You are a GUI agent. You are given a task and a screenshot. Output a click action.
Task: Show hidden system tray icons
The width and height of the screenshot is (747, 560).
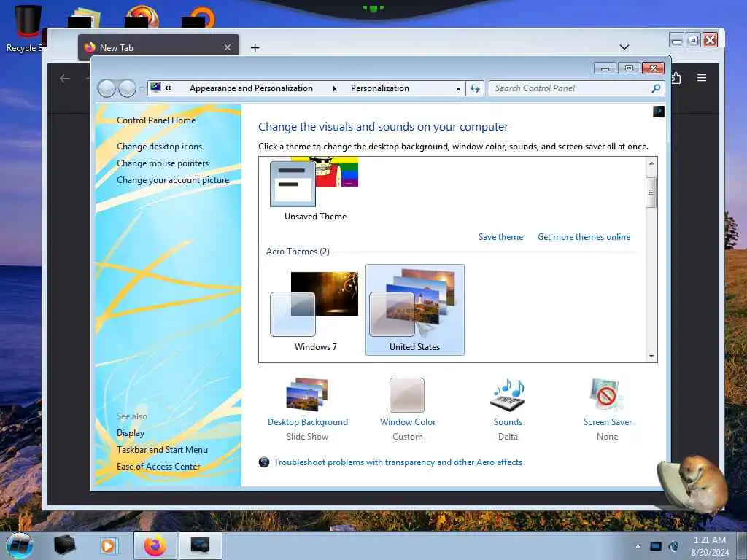tap(638, 546)
